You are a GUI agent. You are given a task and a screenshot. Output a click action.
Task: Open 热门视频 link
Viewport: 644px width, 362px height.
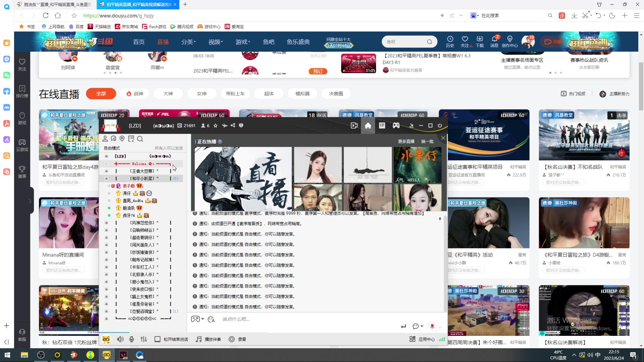[x=573, y=94]
